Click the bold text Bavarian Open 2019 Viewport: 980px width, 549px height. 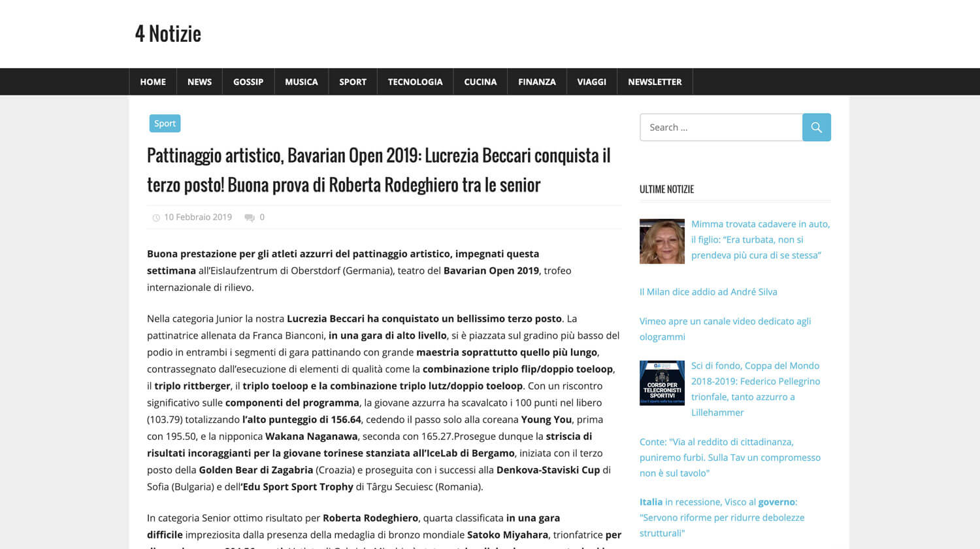pyautogui.click(x=491, y=271)
